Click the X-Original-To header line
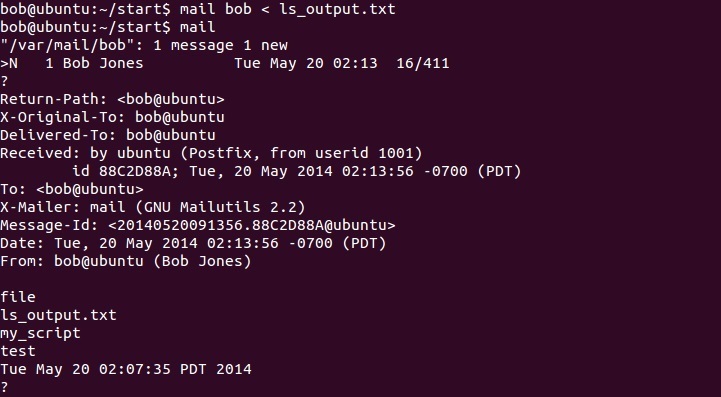This screenshot has width=721, height=397. 112,117
